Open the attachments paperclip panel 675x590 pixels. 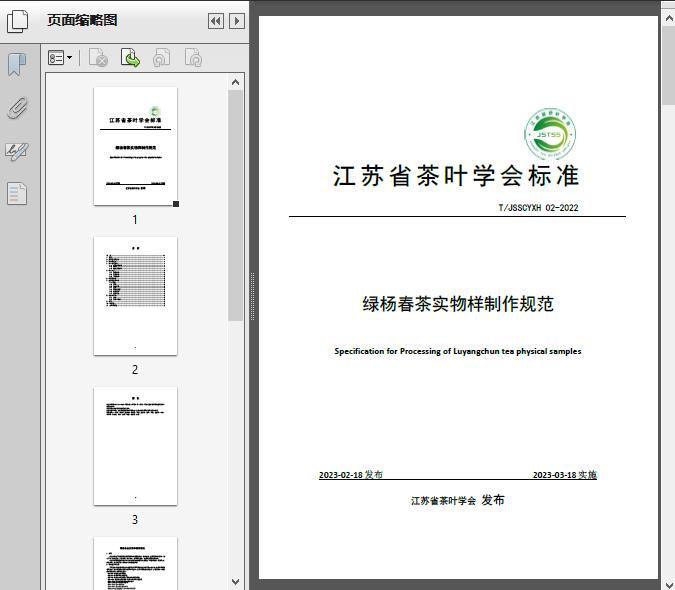pyautogui.click(x=17, y=108)
